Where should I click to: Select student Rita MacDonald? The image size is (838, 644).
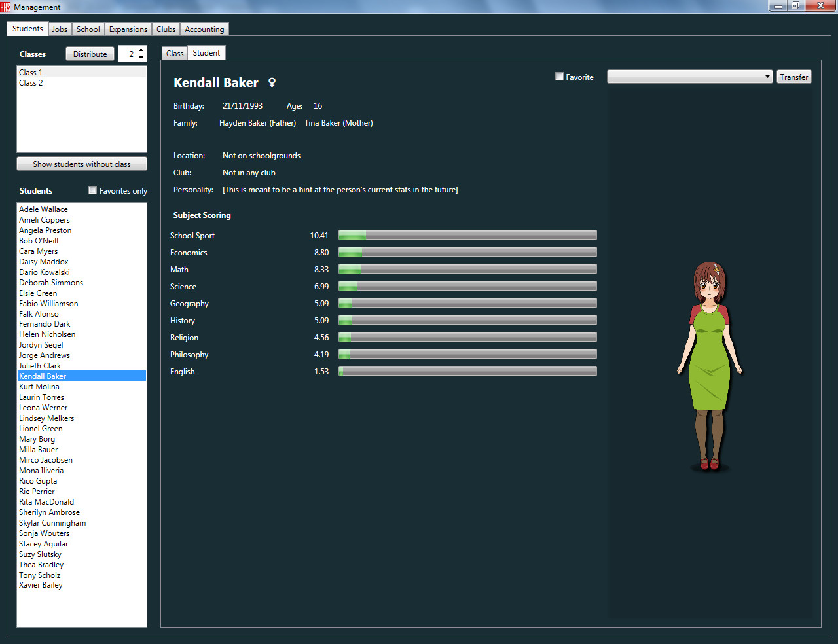point(82,501)
